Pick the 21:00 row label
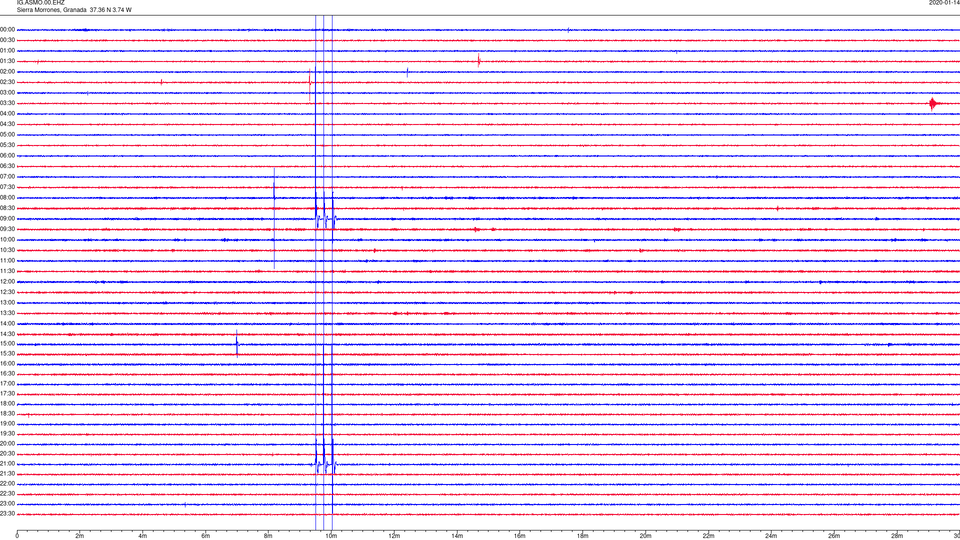Image resolution: width=960 pixels, height=540 pixels. coord(8,464)
